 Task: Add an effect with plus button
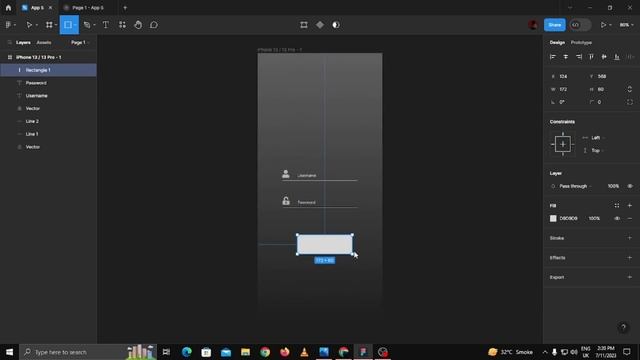(629, 258)
